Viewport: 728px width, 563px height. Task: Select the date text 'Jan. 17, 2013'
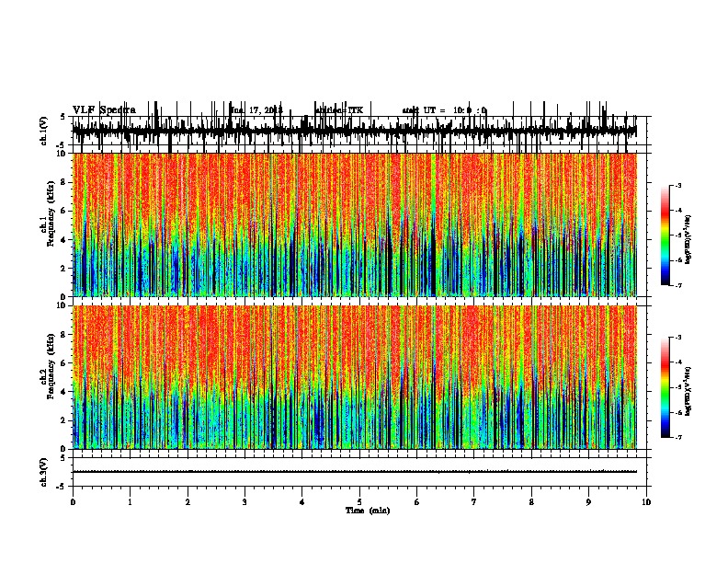256,110
